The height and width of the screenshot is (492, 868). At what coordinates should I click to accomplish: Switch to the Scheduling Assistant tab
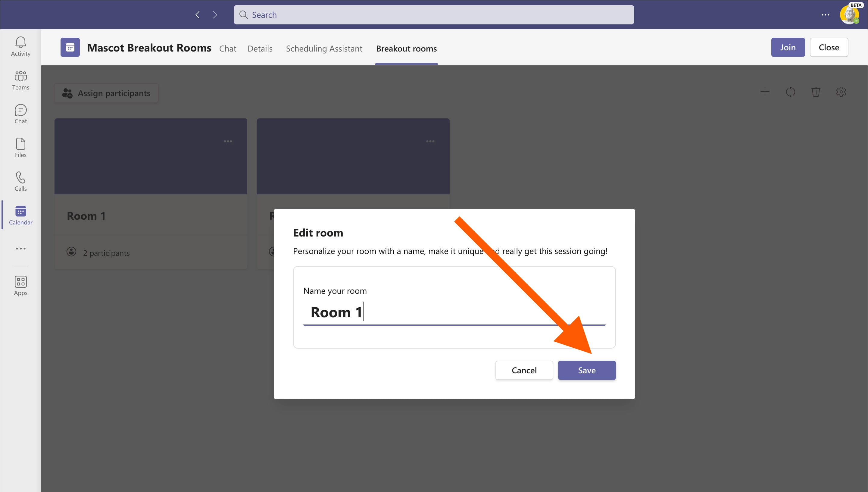click(x=324, y=49)
